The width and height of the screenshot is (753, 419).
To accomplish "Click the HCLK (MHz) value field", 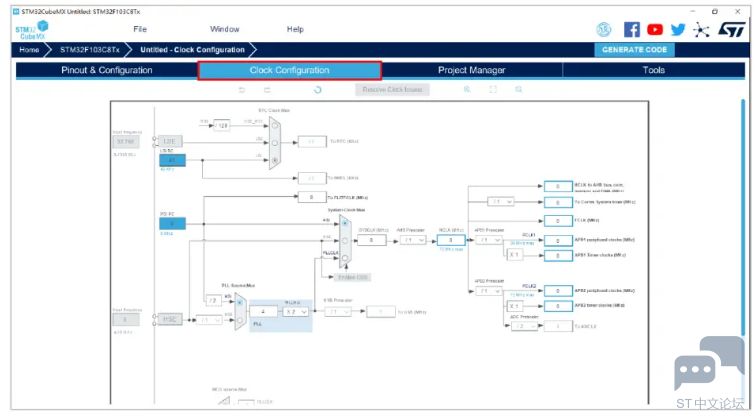I will pos(451,240).
